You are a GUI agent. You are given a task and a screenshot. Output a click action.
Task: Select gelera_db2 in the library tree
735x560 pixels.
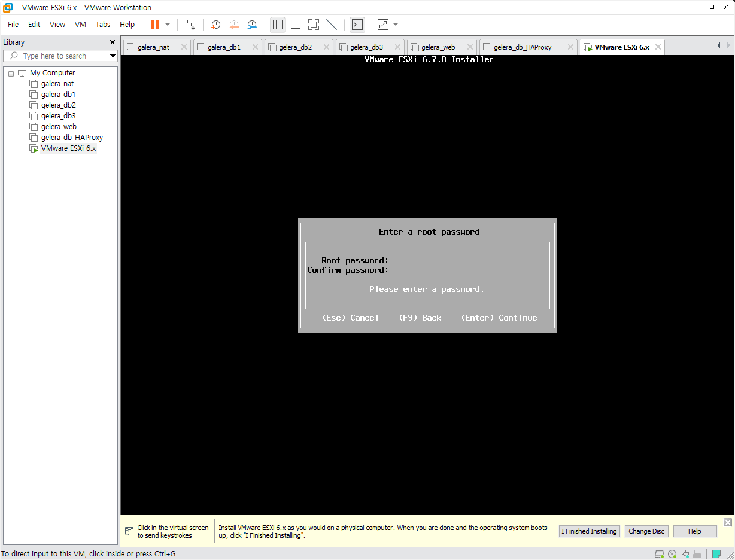(59, 105)
